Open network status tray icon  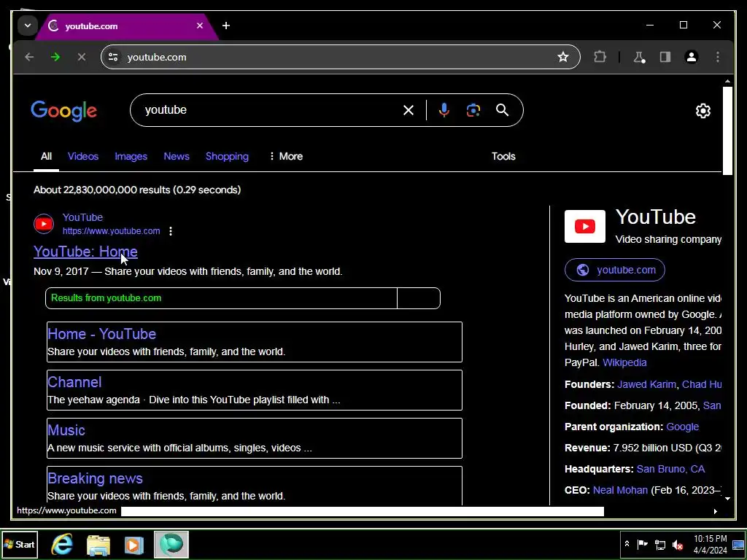coord(659,544)
